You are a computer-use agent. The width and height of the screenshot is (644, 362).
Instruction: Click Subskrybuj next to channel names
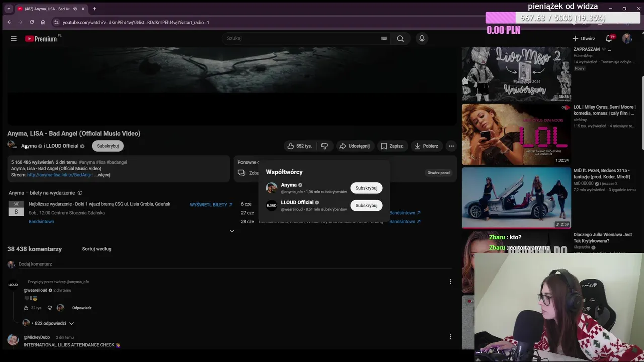pyautogui.click(x=108, y=146)
